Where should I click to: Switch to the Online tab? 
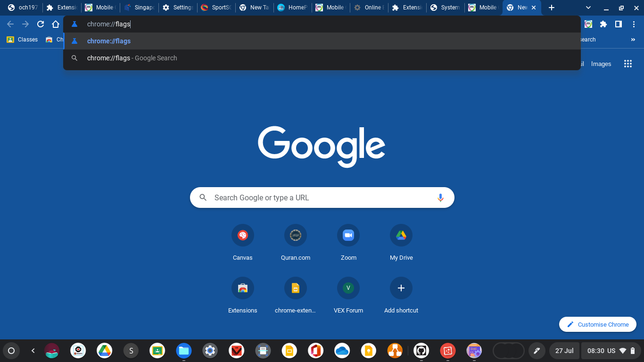[369, 8]
